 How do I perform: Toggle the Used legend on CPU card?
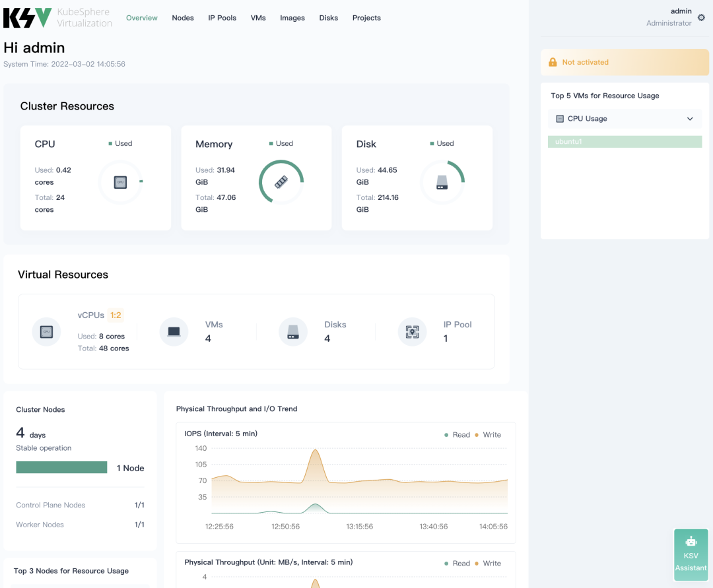[x=120, y=144]
